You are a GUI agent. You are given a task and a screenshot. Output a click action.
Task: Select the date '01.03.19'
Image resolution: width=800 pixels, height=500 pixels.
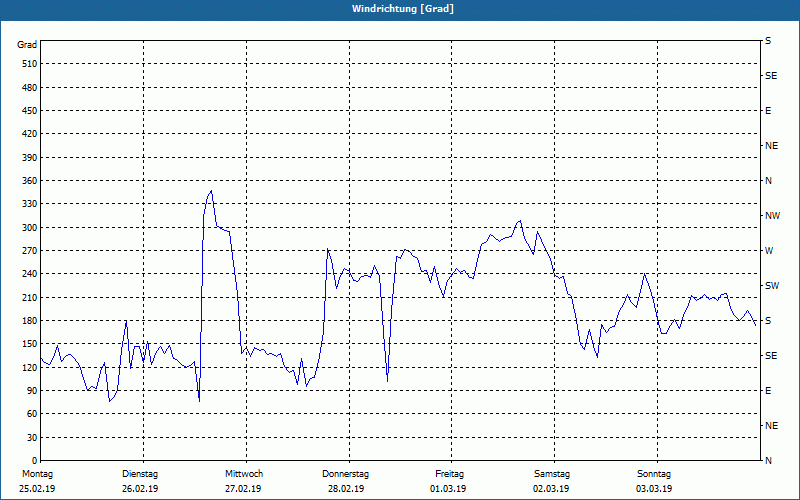[x=448, y=489]
